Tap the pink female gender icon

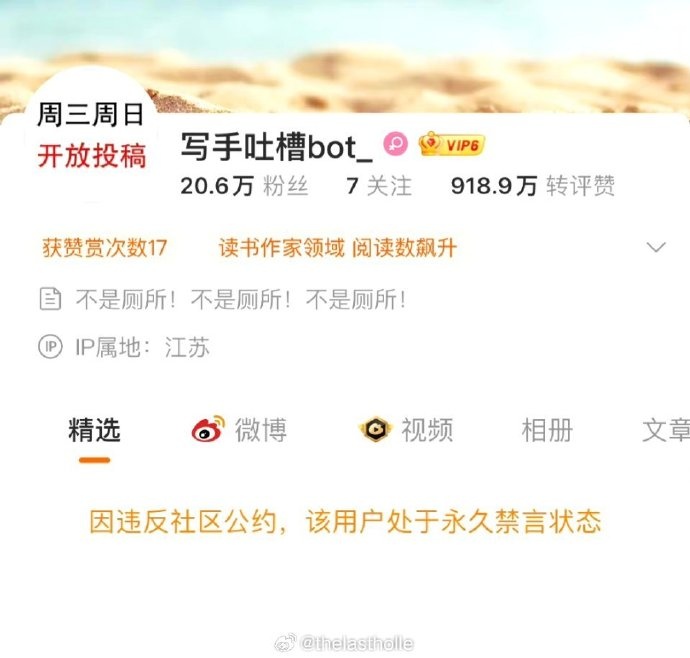tap(396, 144)
